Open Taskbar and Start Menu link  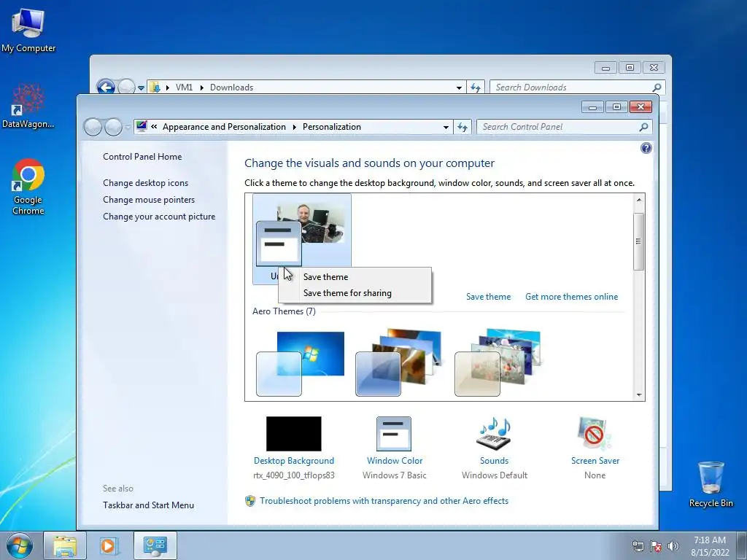[x=148, y=505]
